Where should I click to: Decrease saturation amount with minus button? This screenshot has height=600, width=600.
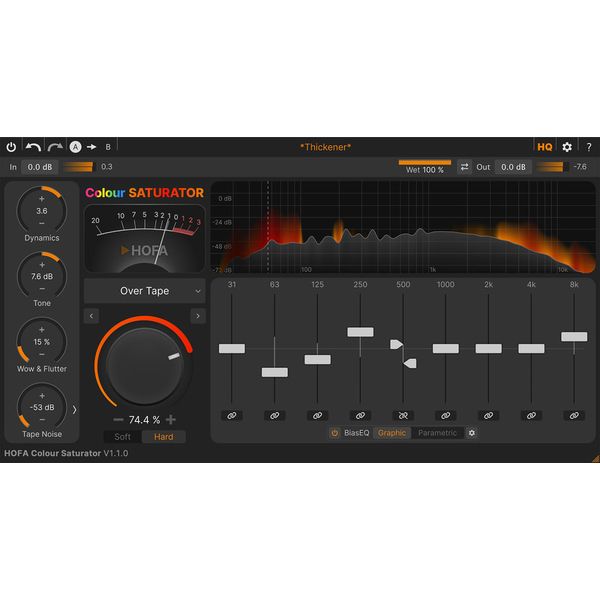tap(118, 420)
